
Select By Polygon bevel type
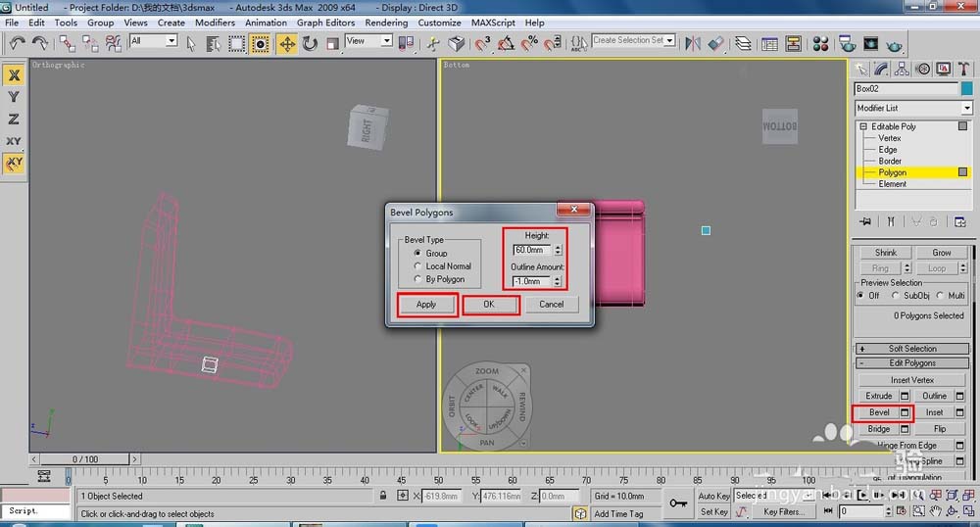pos(417,279)
